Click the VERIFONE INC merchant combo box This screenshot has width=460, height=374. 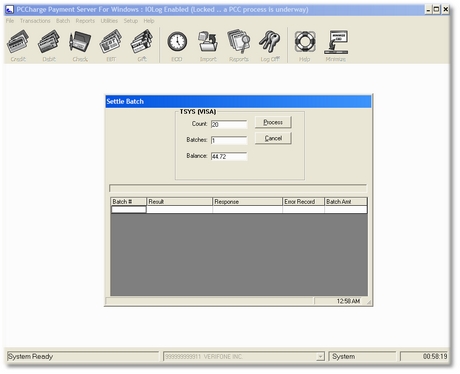[244, 357]
